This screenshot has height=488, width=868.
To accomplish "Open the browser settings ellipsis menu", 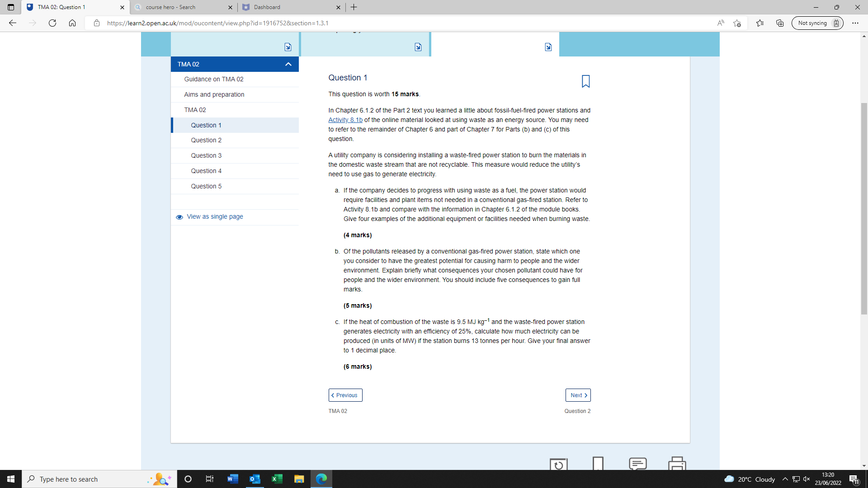I will [855, 23].
